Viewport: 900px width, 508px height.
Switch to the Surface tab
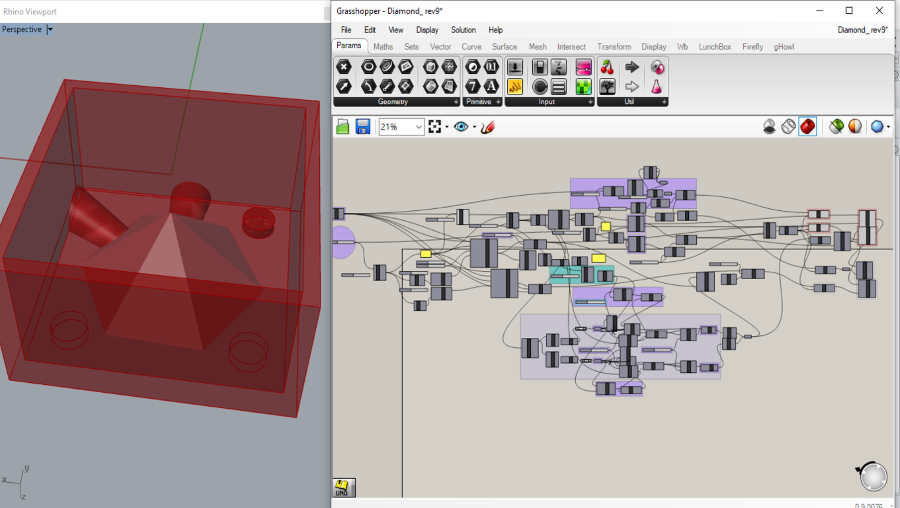(x=505, y=46)
